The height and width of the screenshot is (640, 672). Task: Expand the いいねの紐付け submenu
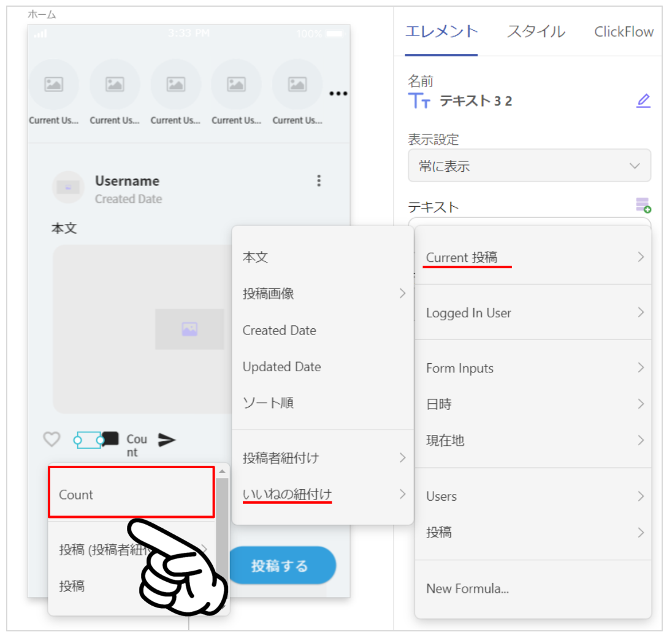[323, 494]
